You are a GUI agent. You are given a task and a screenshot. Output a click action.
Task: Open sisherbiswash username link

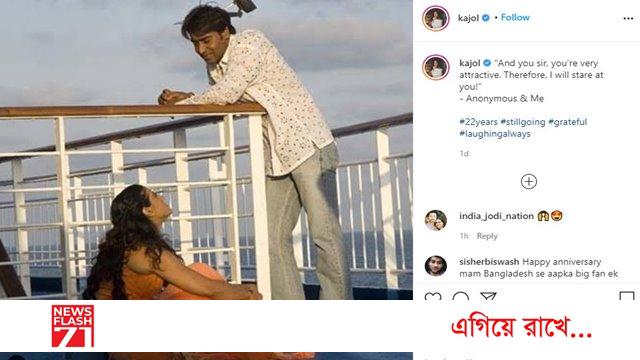coord(489,261)
